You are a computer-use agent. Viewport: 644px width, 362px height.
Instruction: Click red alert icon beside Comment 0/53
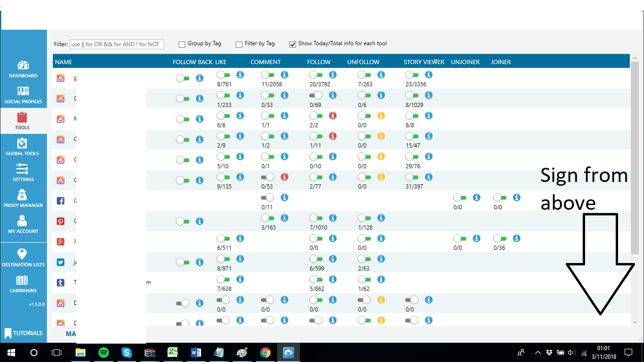coord(284,177)
